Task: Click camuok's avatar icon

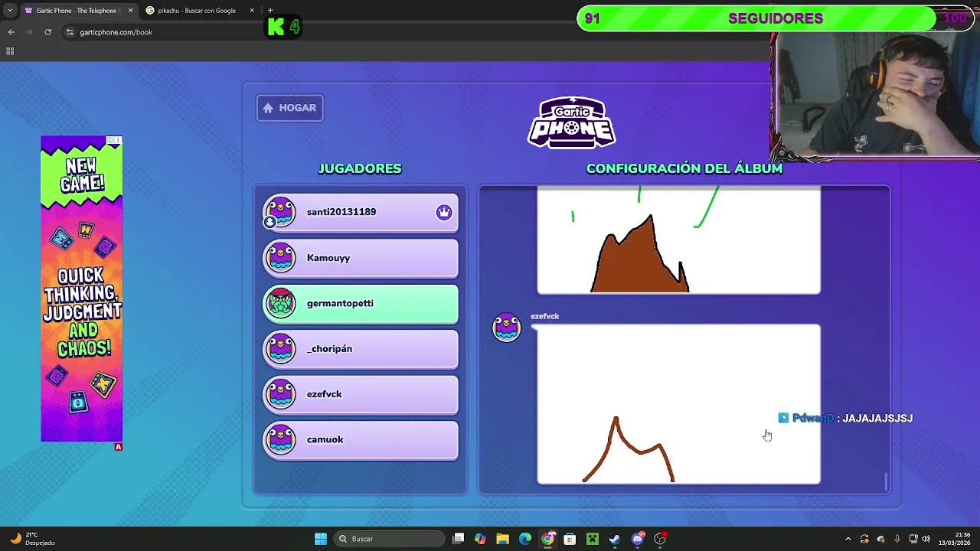Action: [x=280, y=439]
